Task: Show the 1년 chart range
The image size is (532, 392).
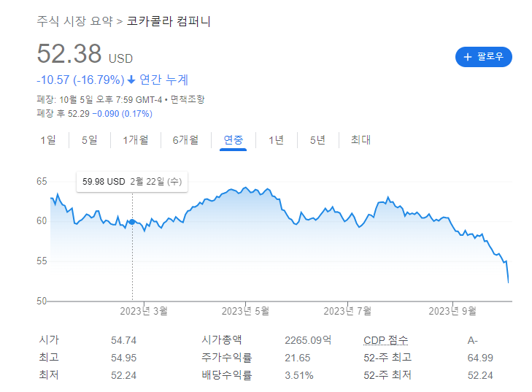Action: [276, 140]
